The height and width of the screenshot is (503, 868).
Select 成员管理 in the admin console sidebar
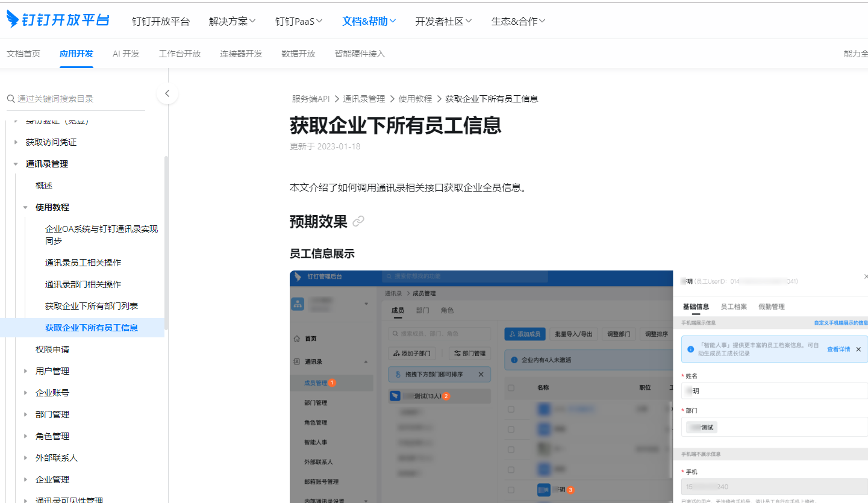point(316,383)
